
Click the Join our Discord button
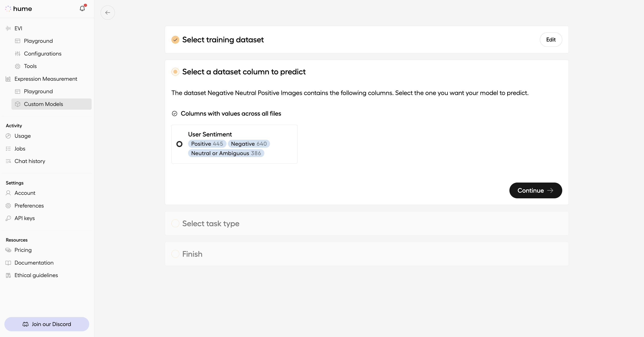click(x=46, y=324)
